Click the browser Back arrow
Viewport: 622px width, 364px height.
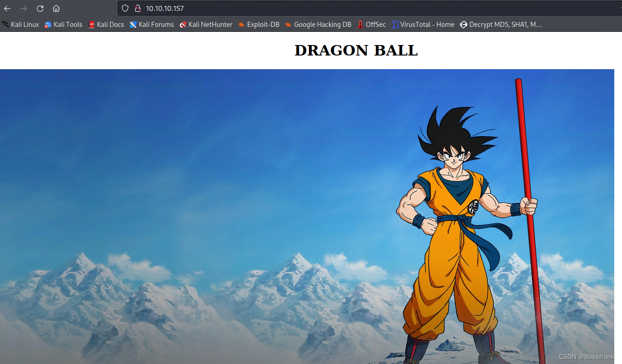[7, 9]
